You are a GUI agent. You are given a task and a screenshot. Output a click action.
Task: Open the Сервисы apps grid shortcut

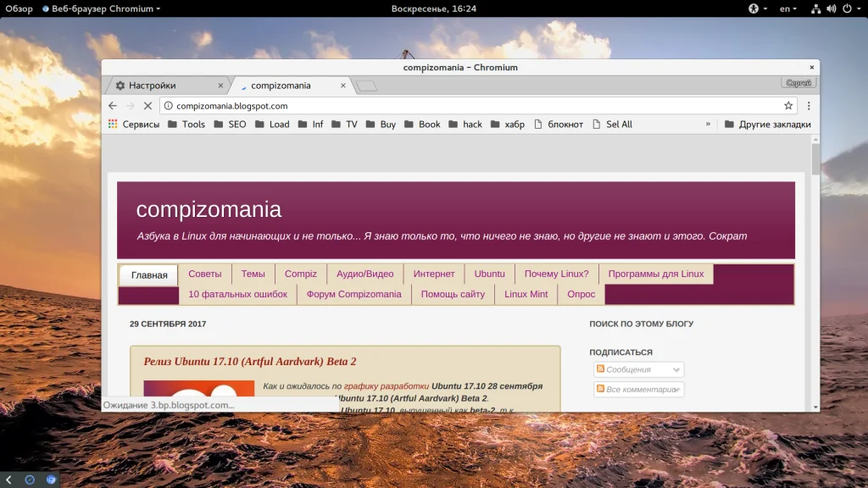tap(133, 125)
